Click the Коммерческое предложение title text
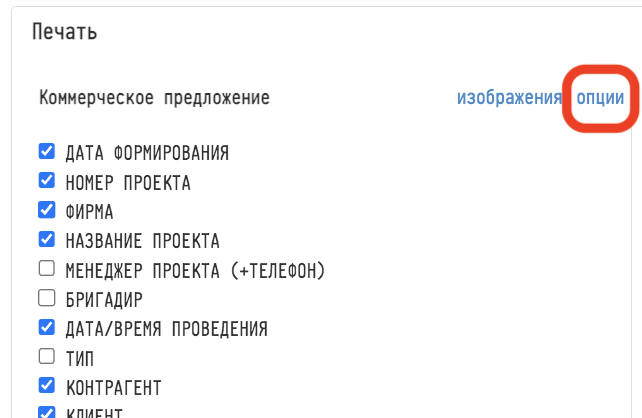 point(154,98)
